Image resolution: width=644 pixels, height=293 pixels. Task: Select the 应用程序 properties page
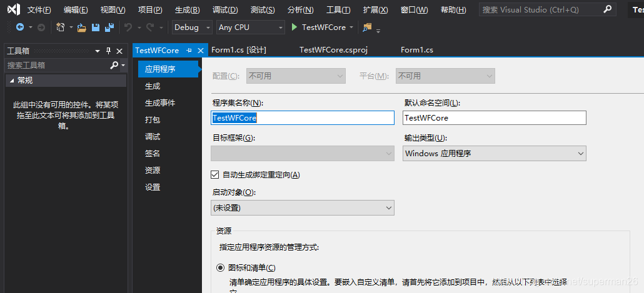pos(168,69)
